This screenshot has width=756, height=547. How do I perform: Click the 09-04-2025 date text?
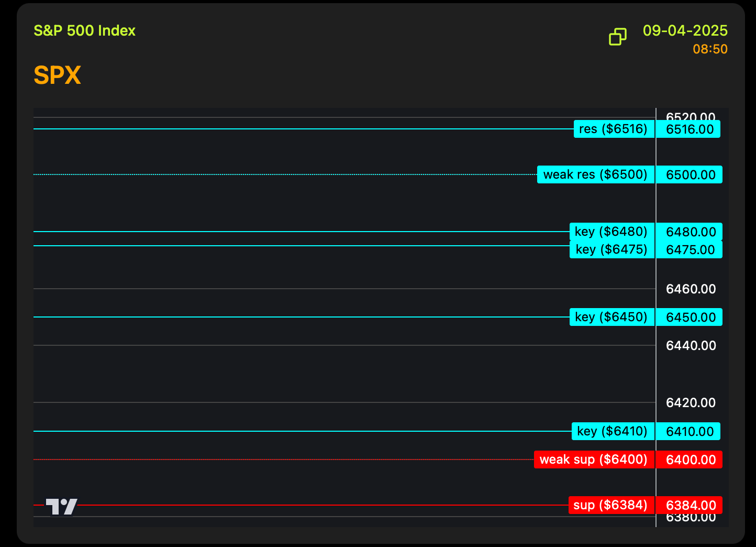click(685, 30)
